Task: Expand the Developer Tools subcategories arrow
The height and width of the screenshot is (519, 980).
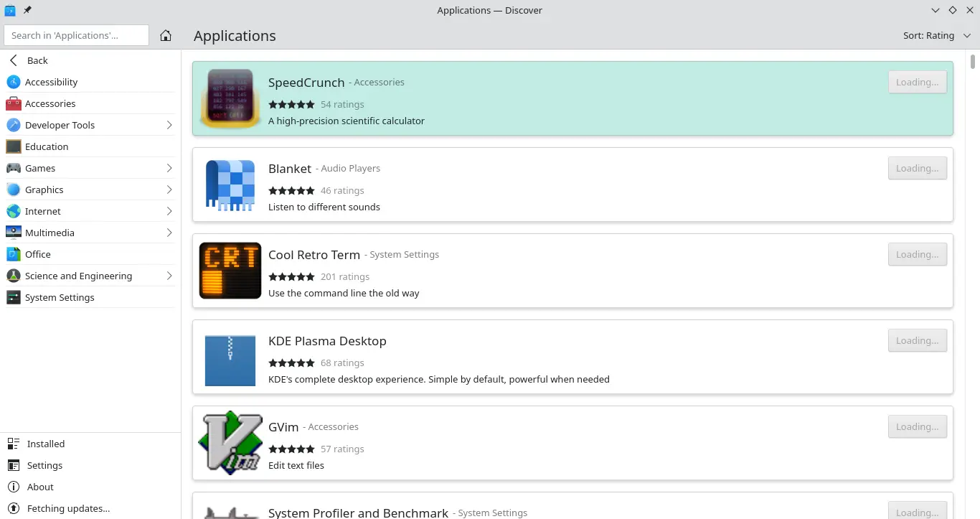Action: coord(169,125)
